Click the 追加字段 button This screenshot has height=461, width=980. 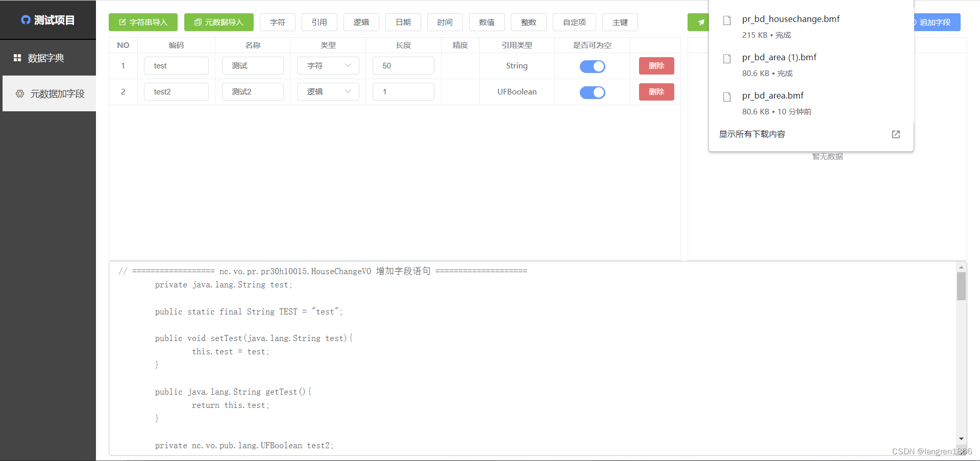tap(937, 22)
